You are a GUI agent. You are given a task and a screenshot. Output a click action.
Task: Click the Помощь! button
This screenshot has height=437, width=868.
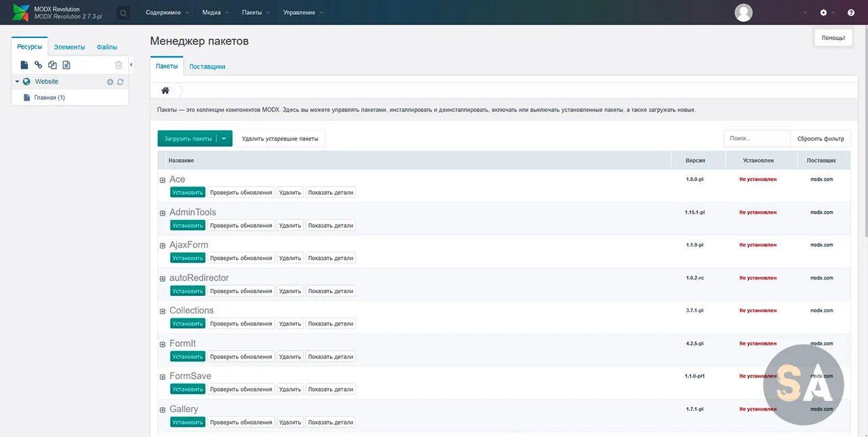click(833, 38)
